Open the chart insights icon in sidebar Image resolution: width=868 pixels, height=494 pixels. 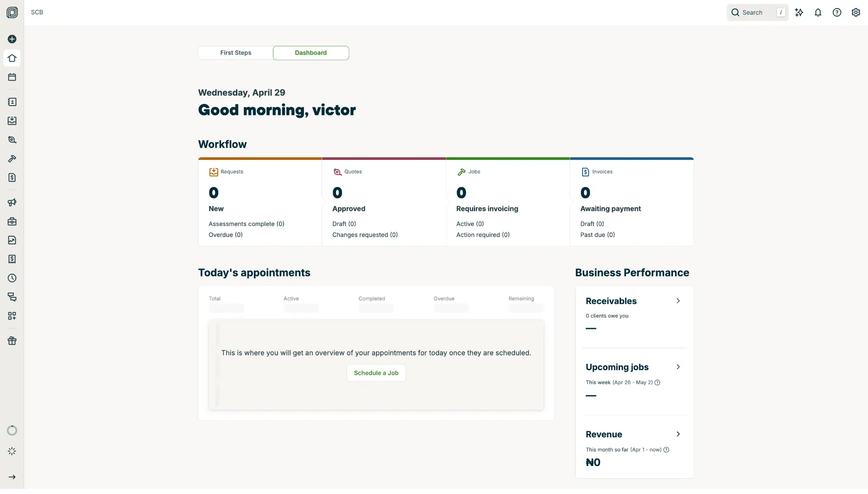12,240
